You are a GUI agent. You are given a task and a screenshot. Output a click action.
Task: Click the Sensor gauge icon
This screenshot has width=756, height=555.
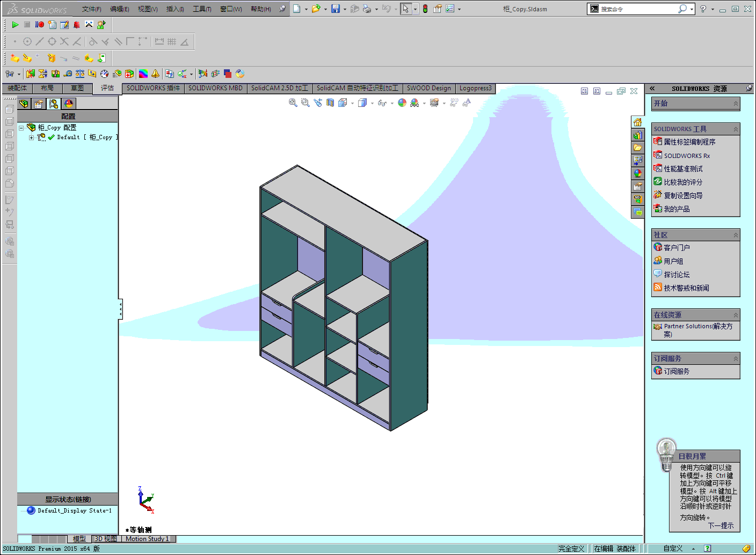click(x=105, y=74)
